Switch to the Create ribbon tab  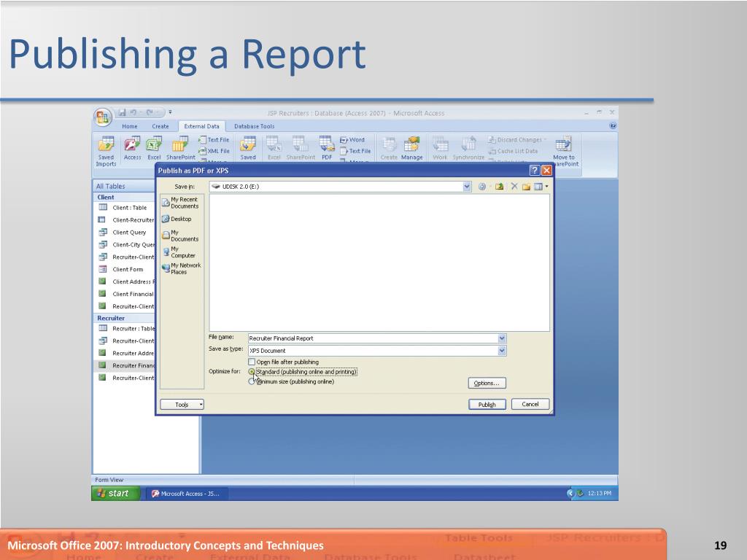tap(160, 126)
